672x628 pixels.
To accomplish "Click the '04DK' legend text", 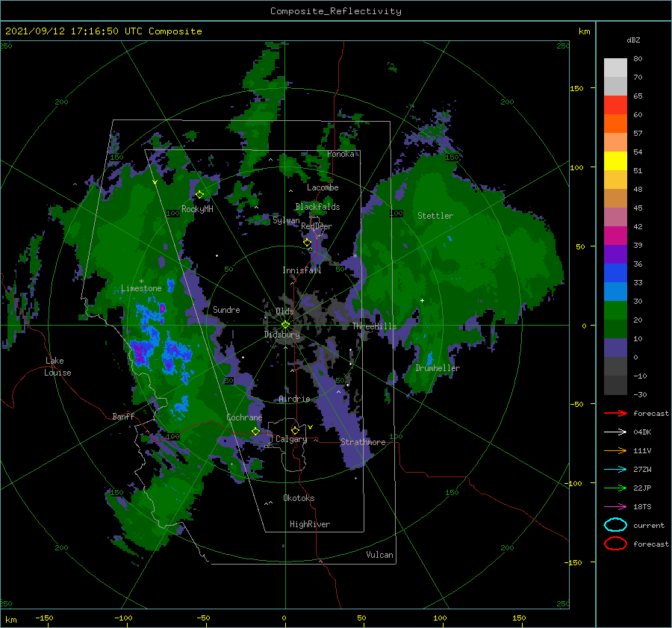I will pos(642,432).
